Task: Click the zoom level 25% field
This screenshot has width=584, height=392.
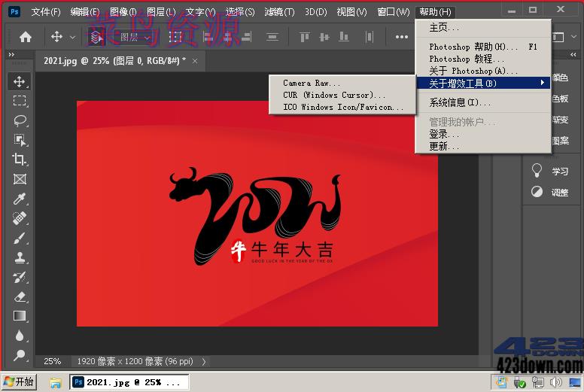Action: coord(53,361)
